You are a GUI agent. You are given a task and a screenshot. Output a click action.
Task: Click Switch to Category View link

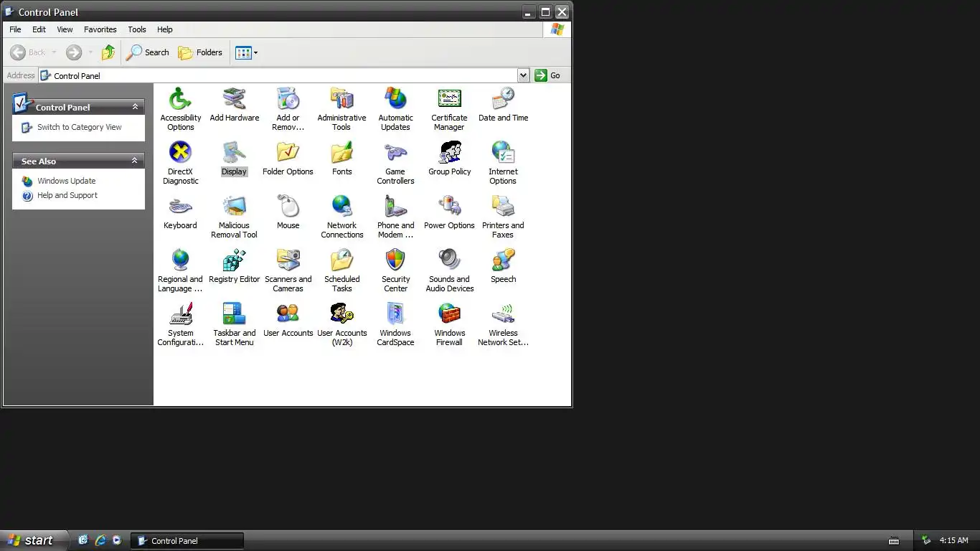pyautogui.click(x=79, y=127)
